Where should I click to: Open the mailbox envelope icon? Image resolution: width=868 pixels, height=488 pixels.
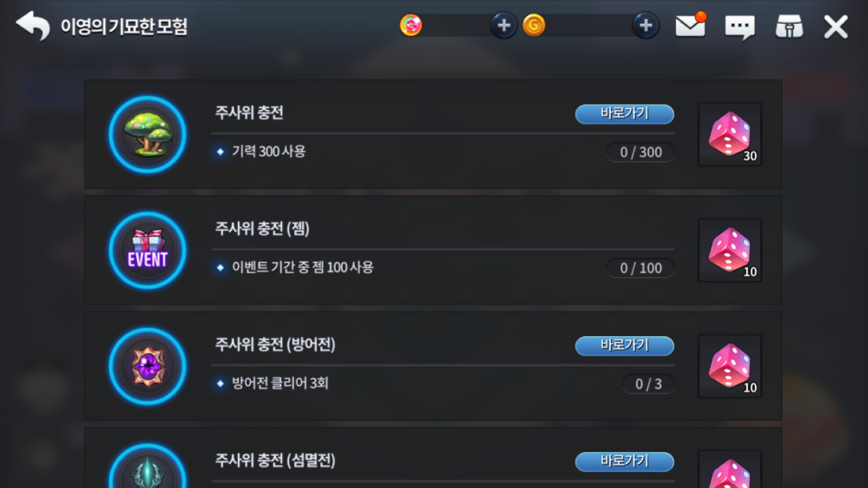[x=690, y=26]
